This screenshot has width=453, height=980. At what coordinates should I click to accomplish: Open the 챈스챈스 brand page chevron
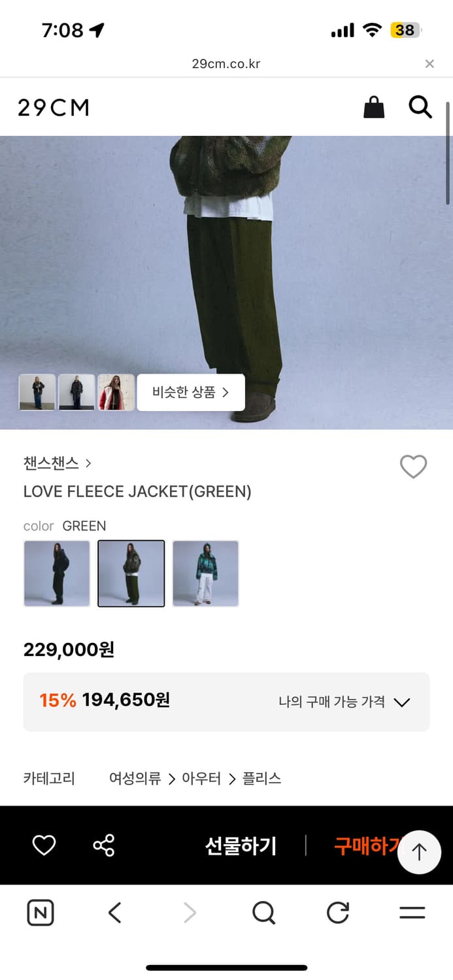coord(88,463)
